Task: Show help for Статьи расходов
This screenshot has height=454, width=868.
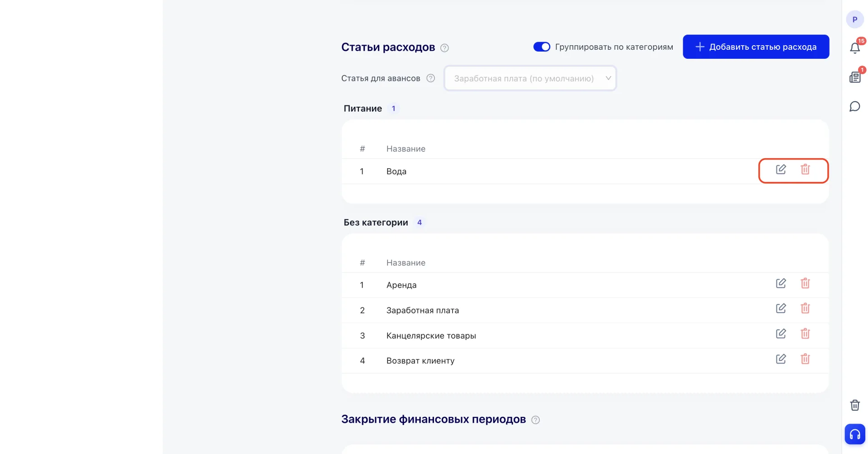Action: click(x=444, y=48)
